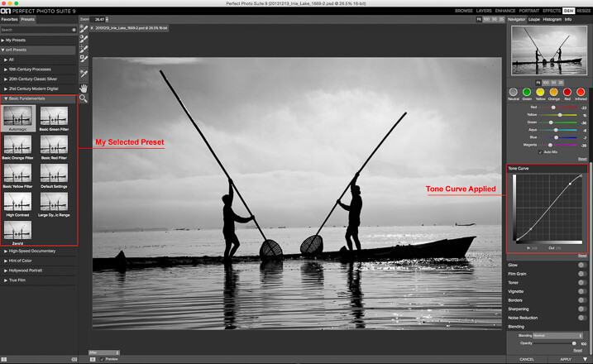Clear the preset search field icon
The image size is (593, 364).
point(74,30)
